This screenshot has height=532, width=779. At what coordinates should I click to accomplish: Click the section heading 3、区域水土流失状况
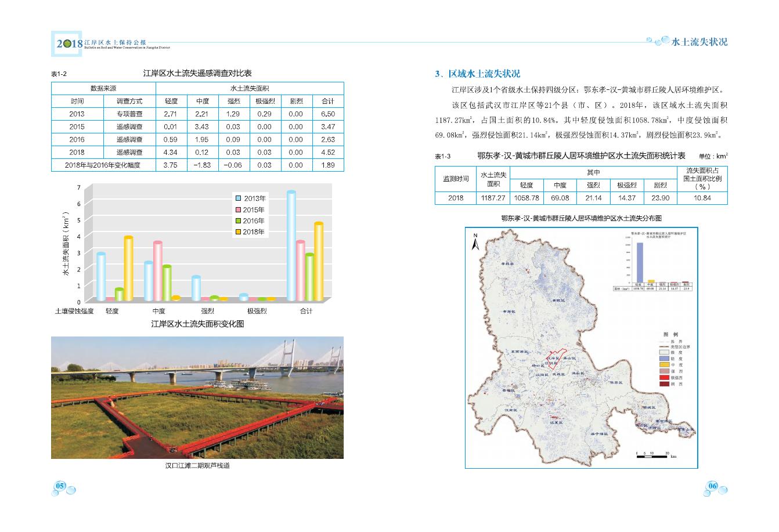point(477,74)
